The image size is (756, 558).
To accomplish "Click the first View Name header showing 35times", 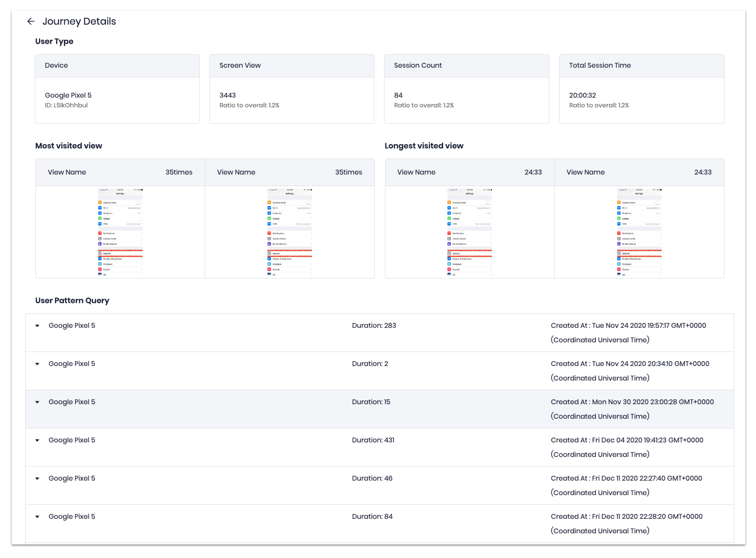I will [x=120, y=172].
